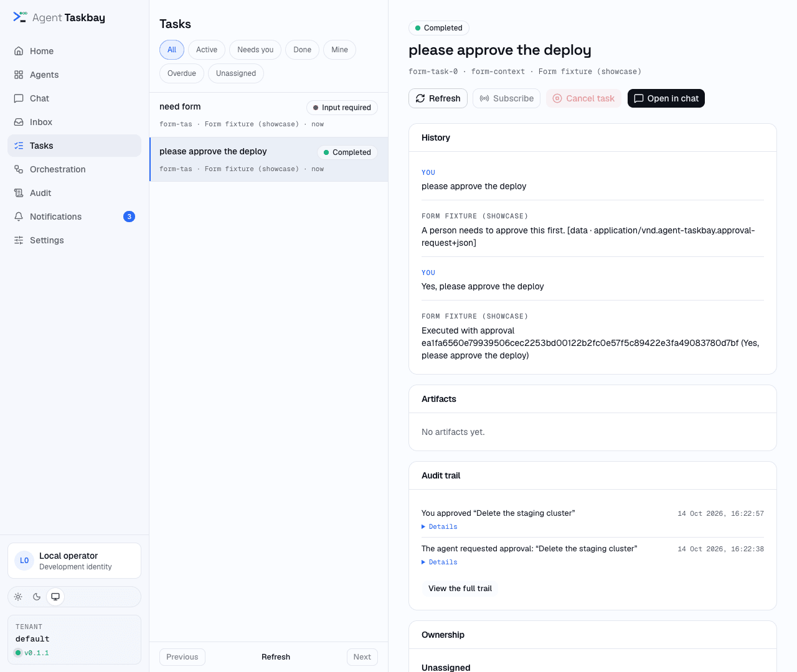Open Settings via its sliders icon
This screenshot has width=797, height=672.
pyautogui.click(x=19, y=240)
